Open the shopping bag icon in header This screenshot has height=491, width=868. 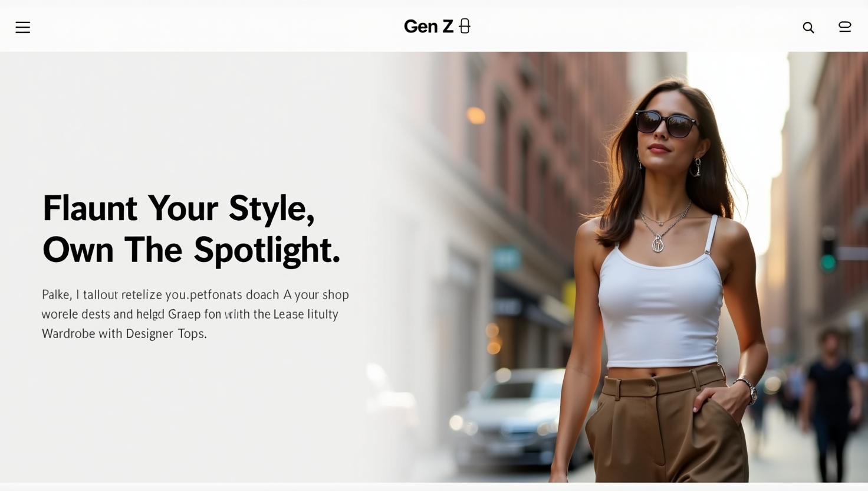[845, 27]
